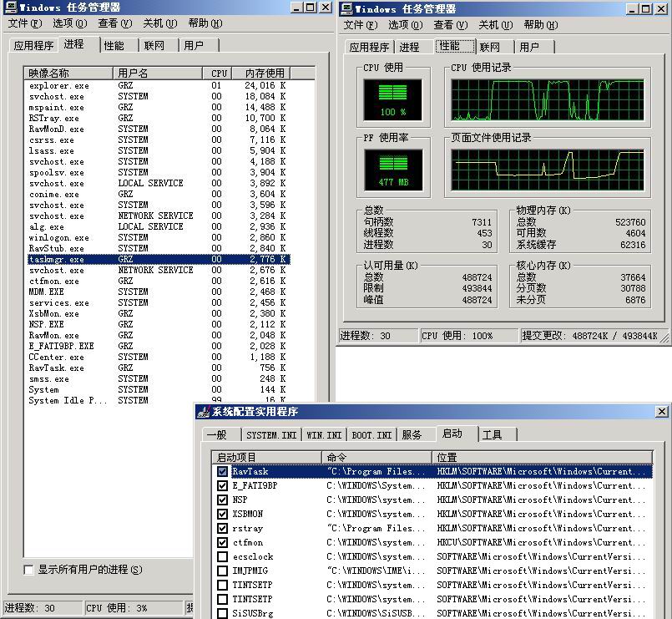Sort processes by 内存使用 column header
Screen dimensions: 672x619
click(261, 74)
